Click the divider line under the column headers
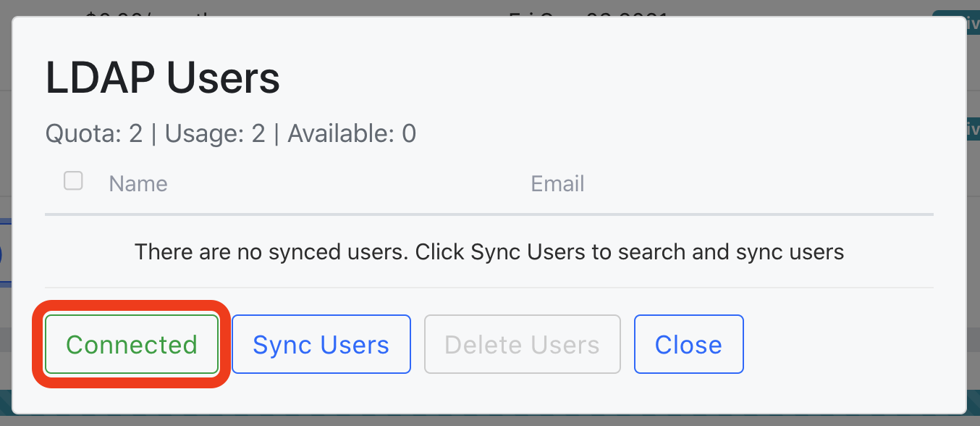980x426 pixels. click(489, 214)
